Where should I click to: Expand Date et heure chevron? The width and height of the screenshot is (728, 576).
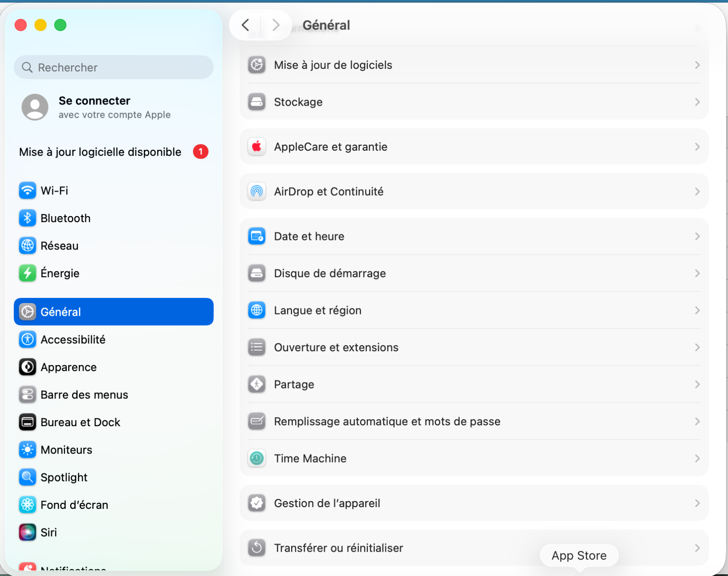(697, 236)
